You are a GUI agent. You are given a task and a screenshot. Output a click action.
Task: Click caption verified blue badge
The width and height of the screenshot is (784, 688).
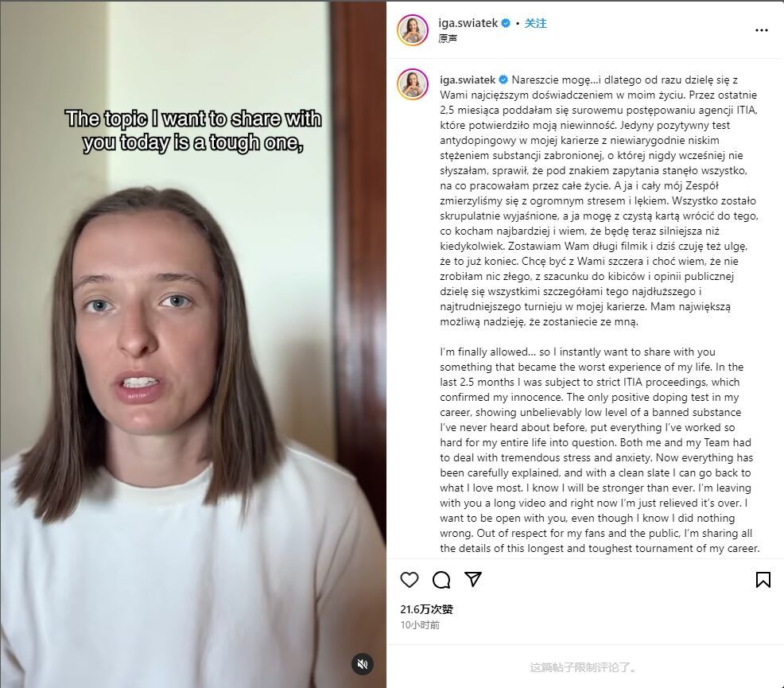[x=503, y=80]
